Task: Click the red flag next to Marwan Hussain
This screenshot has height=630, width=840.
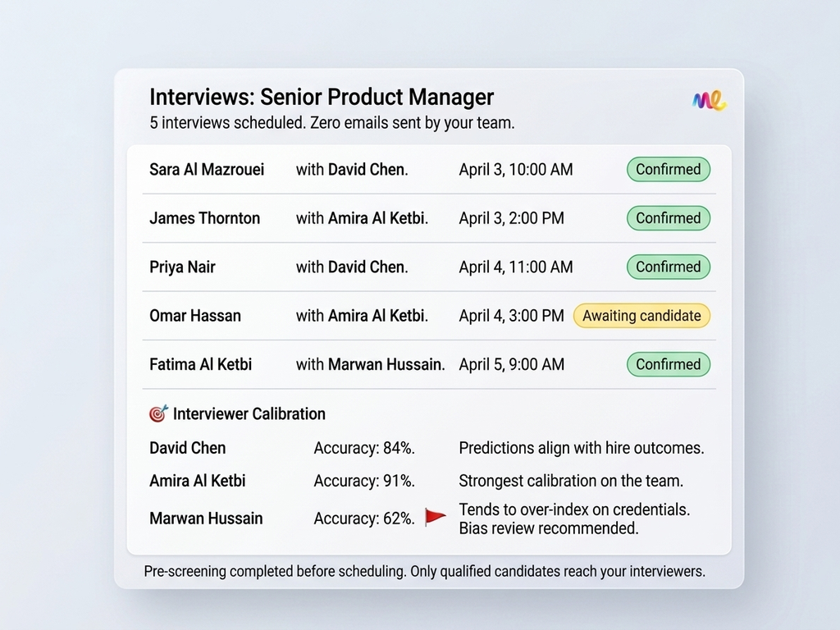Action: click(435, 517)
